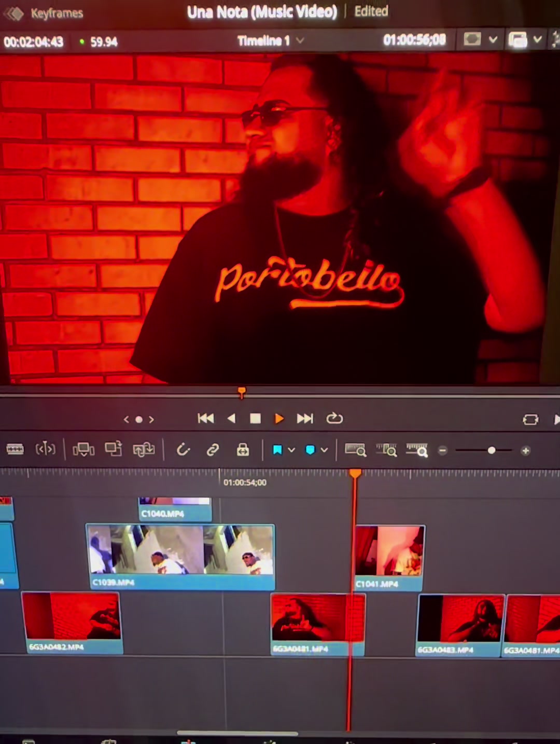Click the timeline ruler at 01:00:54;00
Image resolution: width=560 pixels, height=744 pixels.
pyautogui.click(x=245, y=483)
